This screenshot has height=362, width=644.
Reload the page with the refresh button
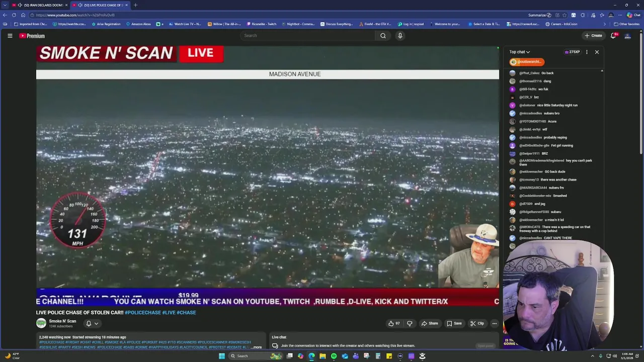pyautogui.click(x=14, y=15)
